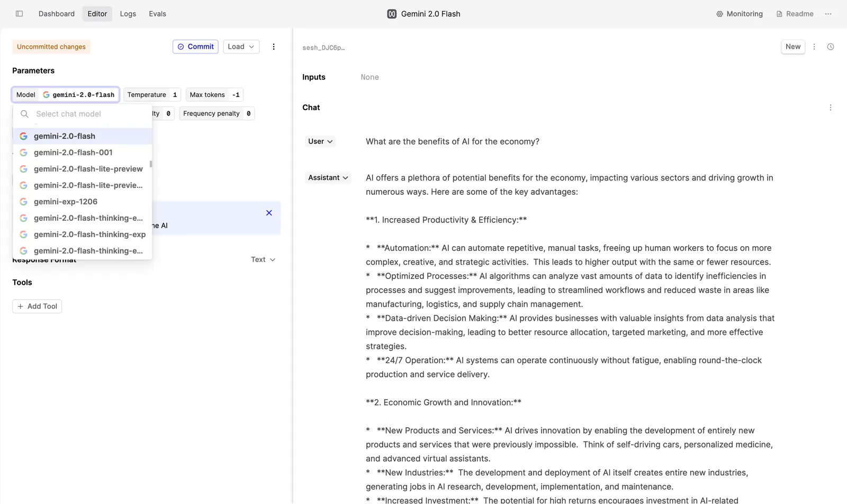This screenshot has height=504, width=847.
Task: Open the Load dropdown
Action: (241, 47)
